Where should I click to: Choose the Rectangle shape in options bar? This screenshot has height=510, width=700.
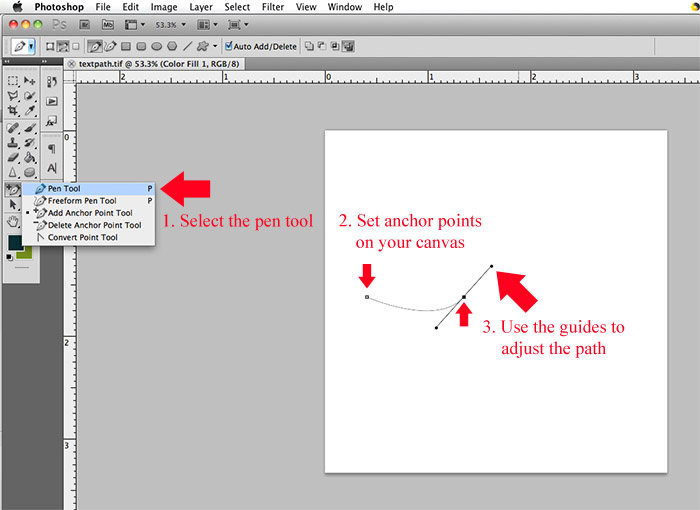(x=126, y=46)
